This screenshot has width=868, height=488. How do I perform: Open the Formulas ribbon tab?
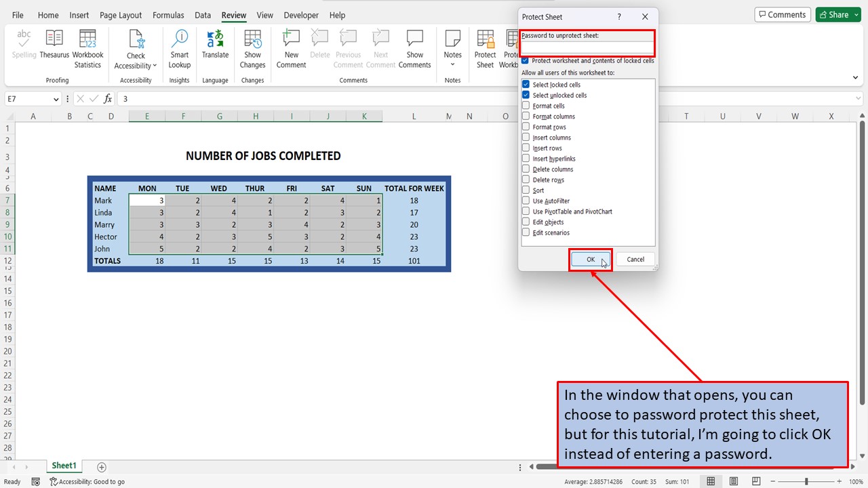click(168, 15)
